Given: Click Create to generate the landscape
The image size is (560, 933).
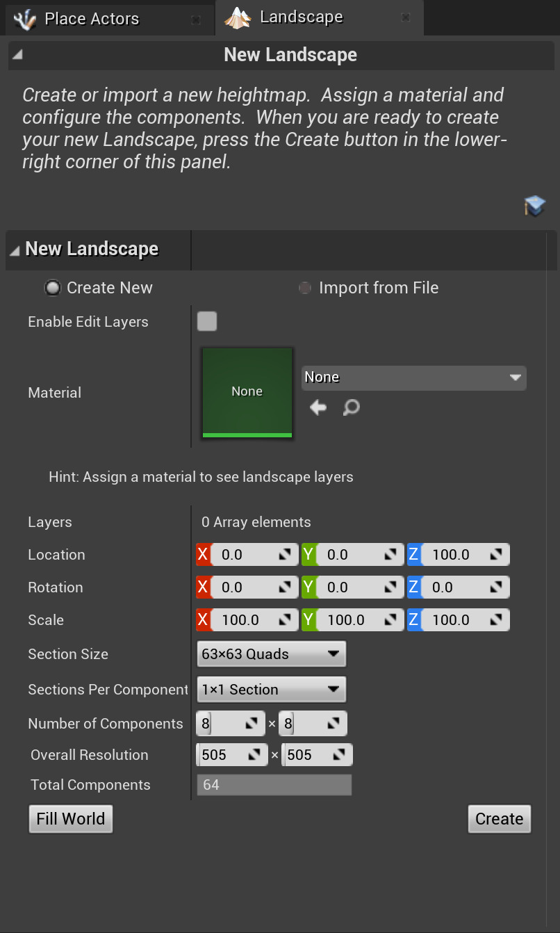Looking at the screenshot, I should click(499, 818).
